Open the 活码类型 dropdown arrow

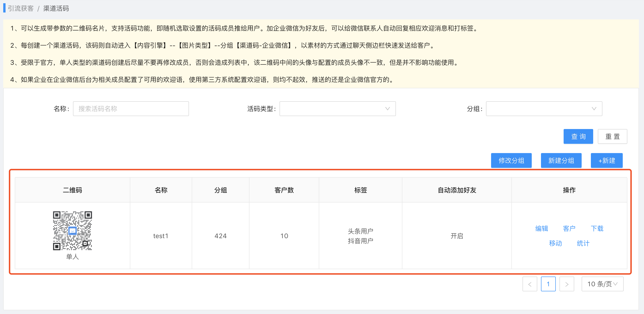(x=387, y=109)
